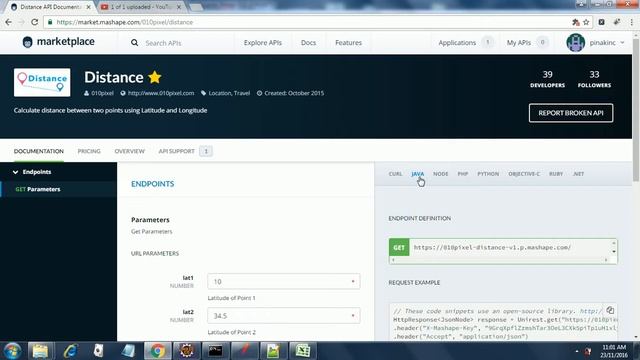Click the 39 Developers counter
Screen dimensions: 640x360
[x=547, y=79]
